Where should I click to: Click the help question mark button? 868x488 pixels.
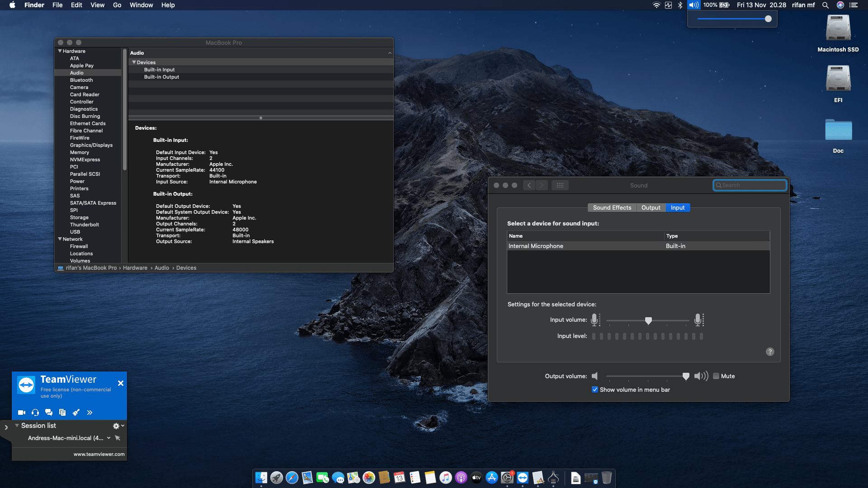tap(770, 352)
